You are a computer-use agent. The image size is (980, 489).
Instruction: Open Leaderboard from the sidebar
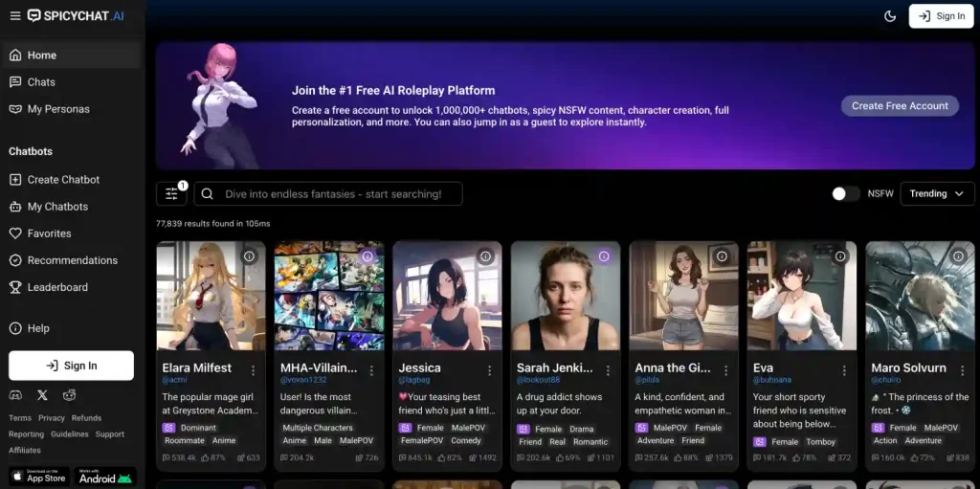coord(57,287)
